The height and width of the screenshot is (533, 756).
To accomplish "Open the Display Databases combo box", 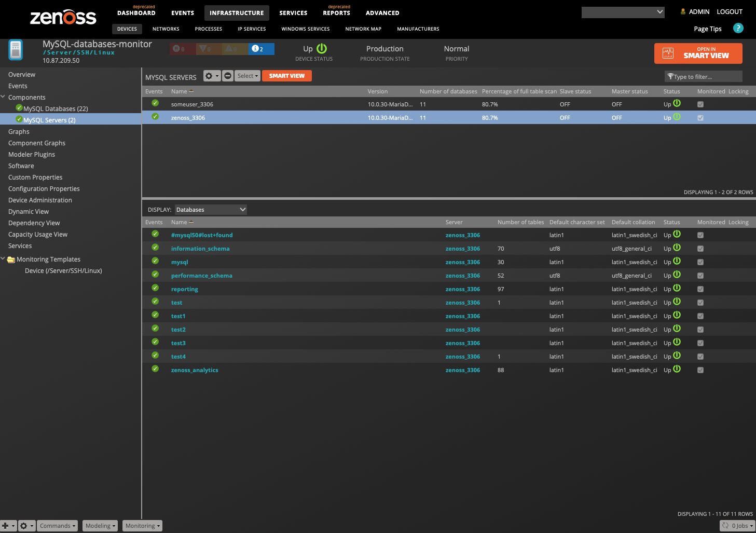I will 211,210.
